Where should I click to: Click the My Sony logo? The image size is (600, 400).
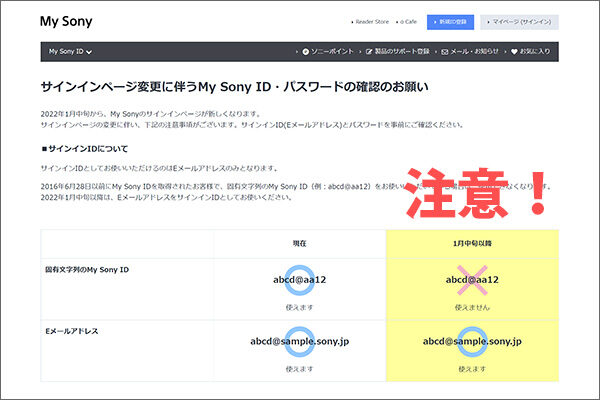click(x=66, y=21)
